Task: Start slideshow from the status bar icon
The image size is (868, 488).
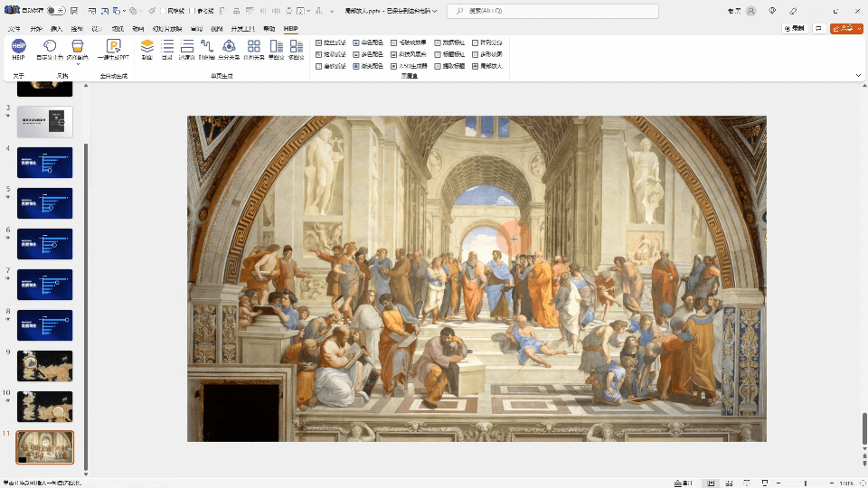Action: tap(765, 483)
